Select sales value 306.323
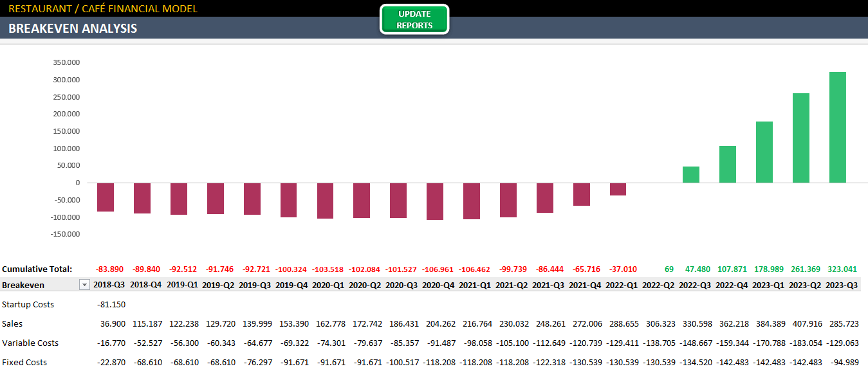This screenshot has height=380, width=868. [x=661, y=323]
